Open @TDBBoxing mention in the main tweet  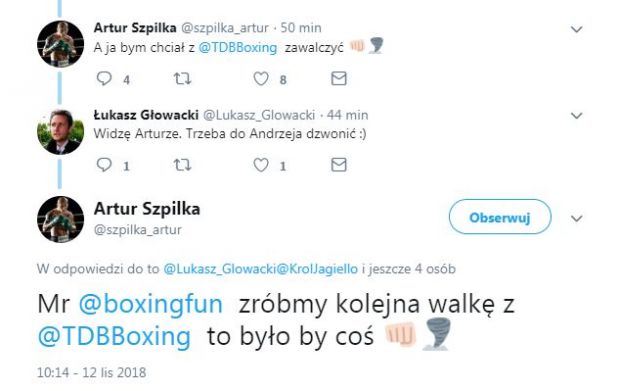114,337
